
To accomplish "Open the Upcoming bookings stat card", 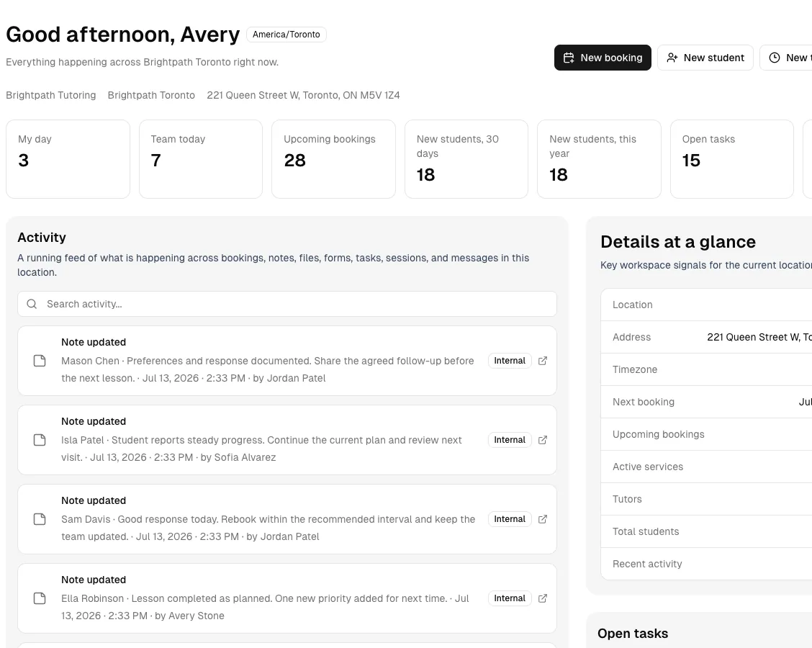I will (x=333, y=159).
